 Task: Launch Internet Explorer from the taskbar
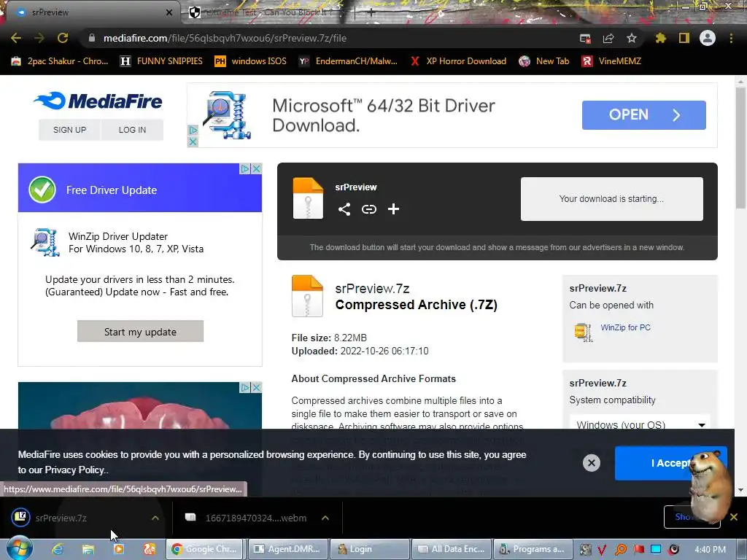point(58,549)
